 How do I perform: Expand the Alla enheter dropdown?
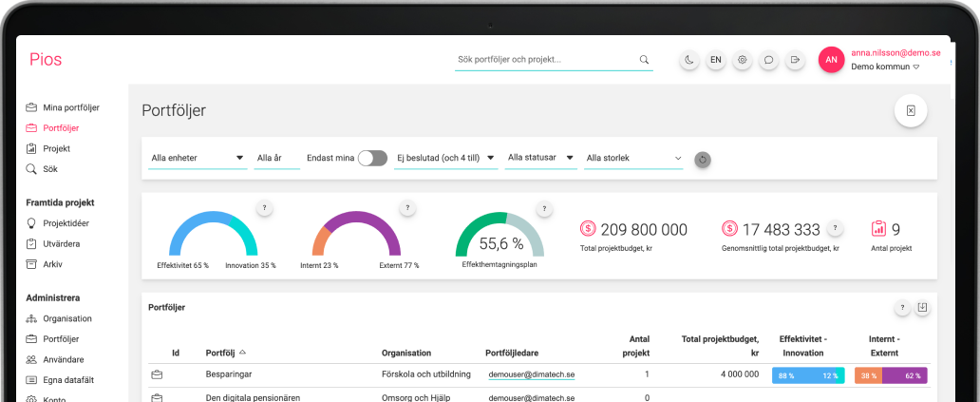click(x=198, y=158)
